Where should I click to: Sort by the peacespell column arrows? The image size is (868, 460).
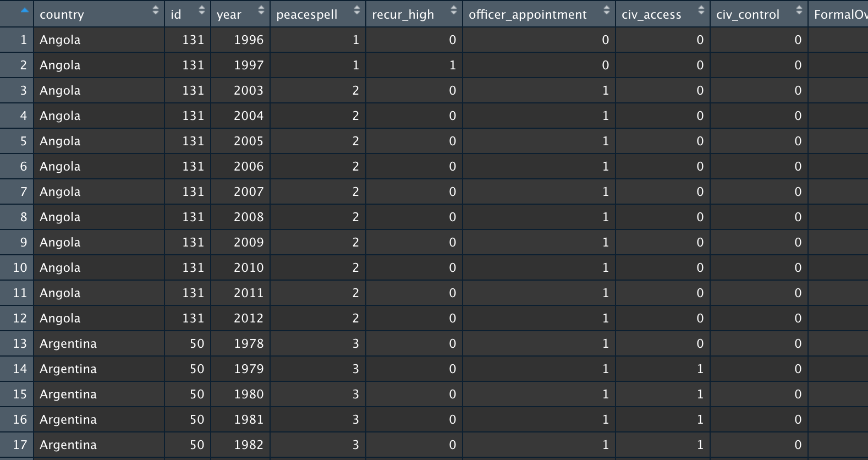pos(357,10)
